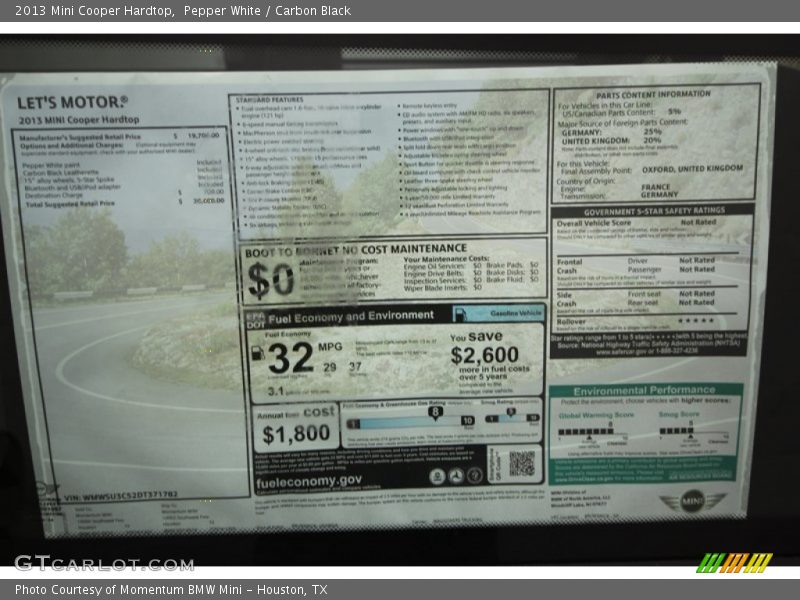This screenshot has height=600, width=800.
Task: Click the '8' marker on the greenhouse gas rating bar
Action: point(435,412)
